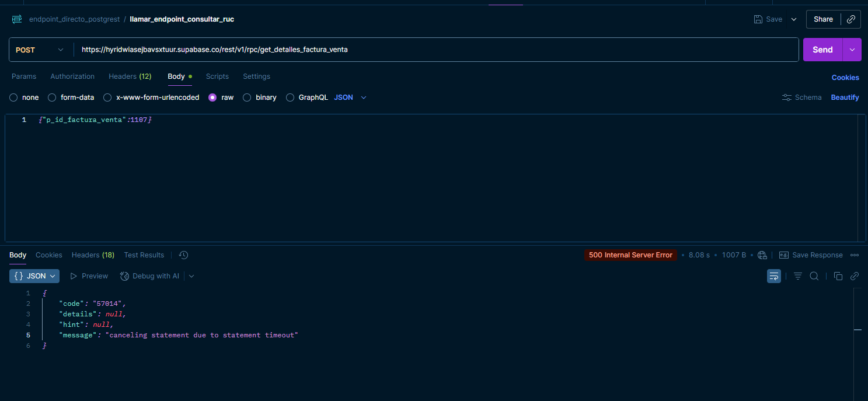Toggle the wrap lines icon in response
Image resolution: width=868 pixels, height=401 pixels.
point(774,276)
